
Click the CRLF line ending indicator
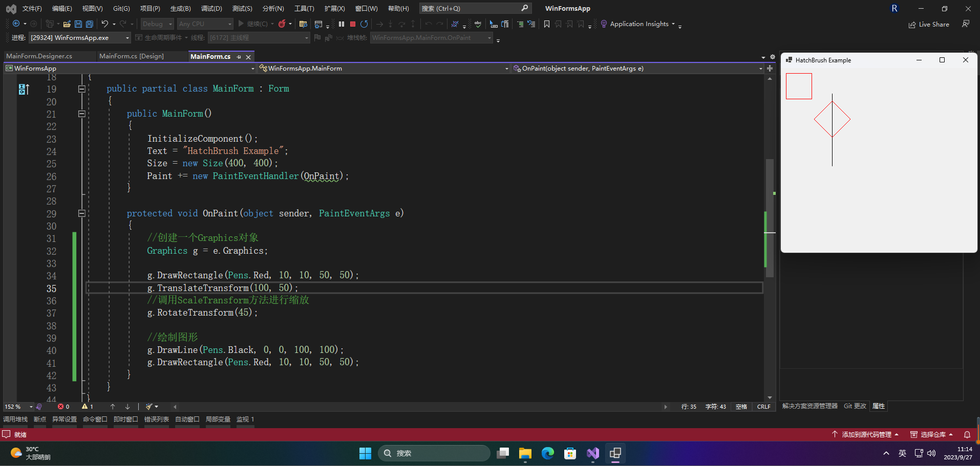[x=763, y=407]
